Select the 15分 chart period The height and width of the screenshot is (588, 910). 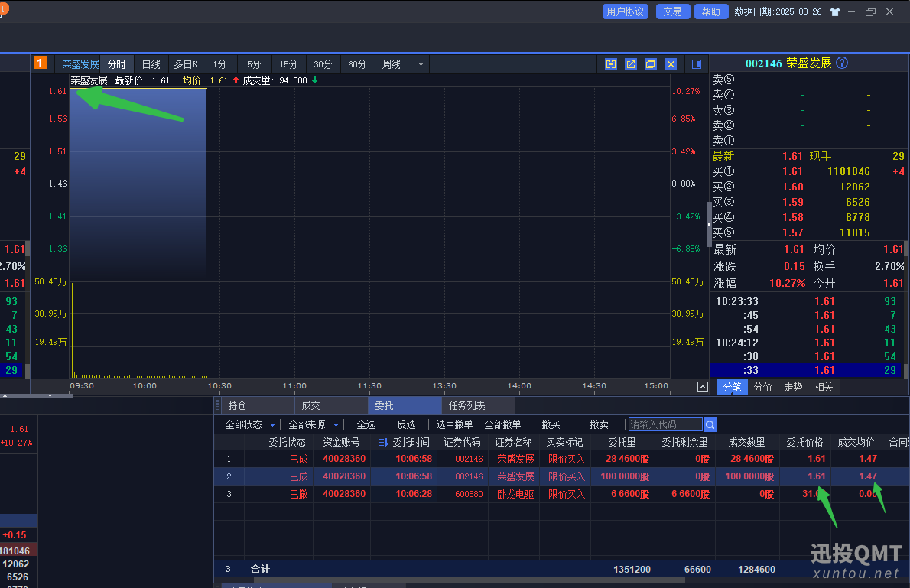288,64
